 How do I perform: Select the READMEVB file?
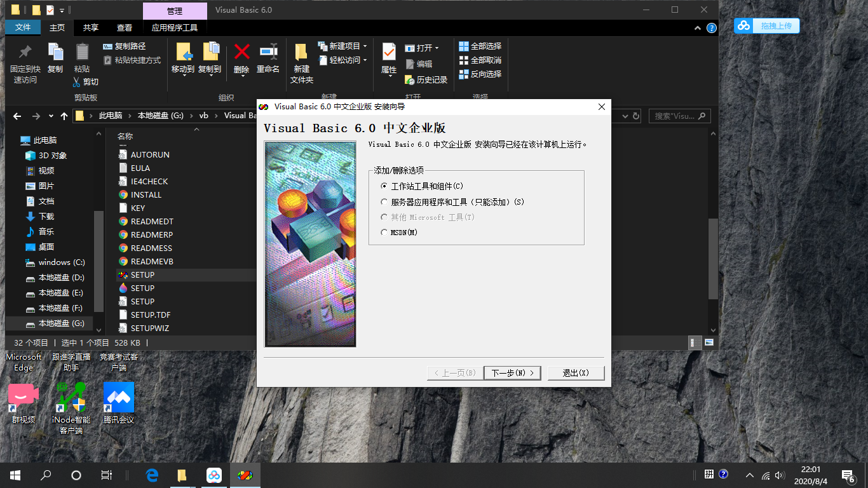pos(146,262)
